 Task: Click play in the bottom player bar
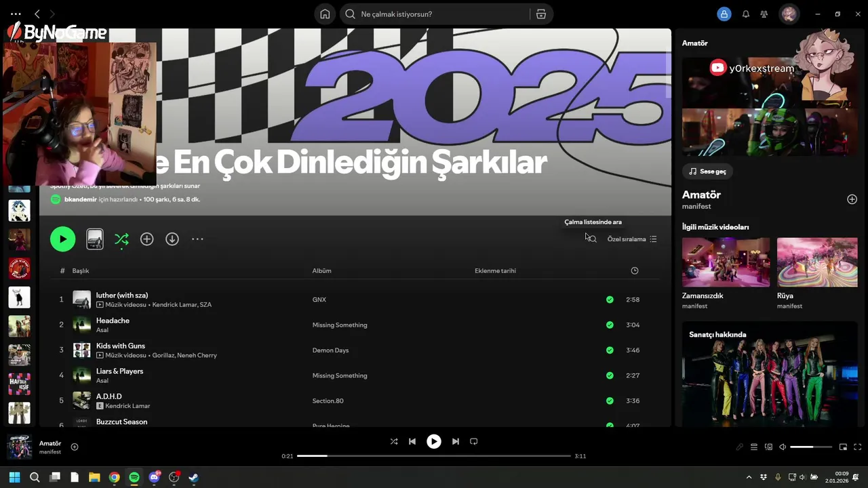434,441
